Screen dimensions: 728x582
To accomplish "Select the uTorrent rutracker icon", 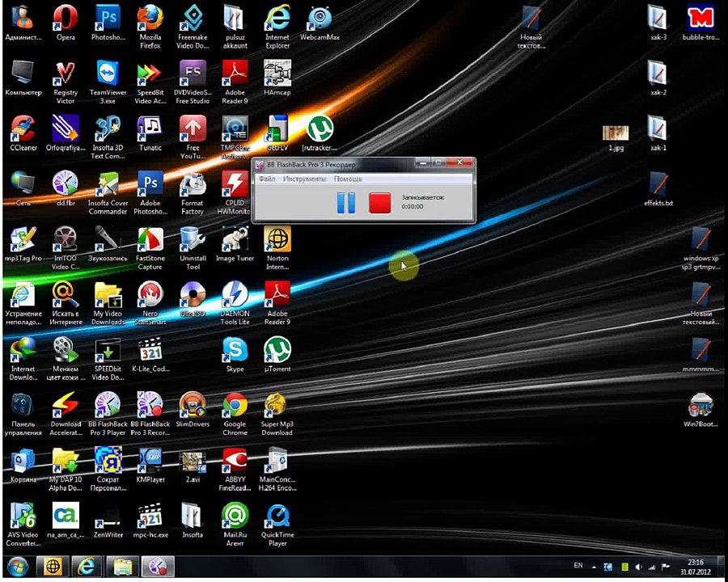I will tap(320, 133).
